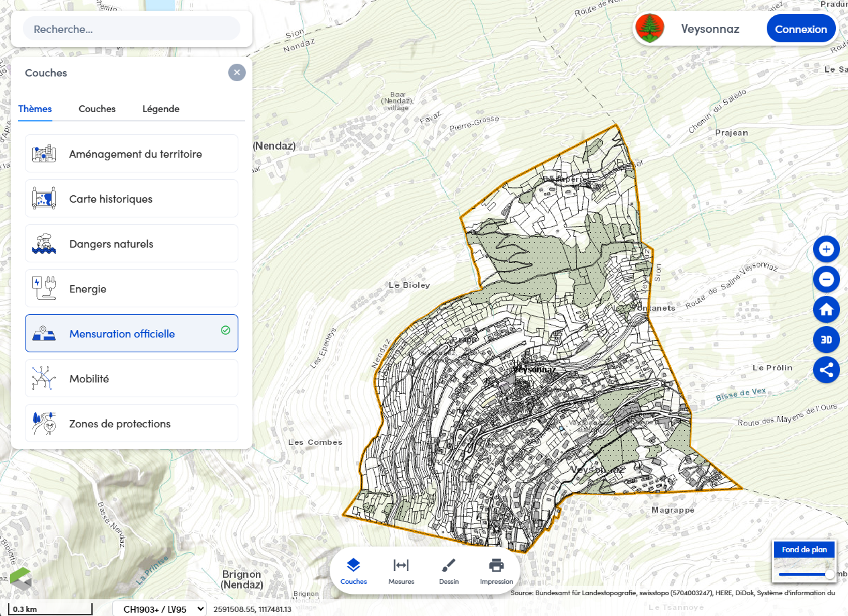Select the Dangers naturels theme
This screenshot has height=616, width=848.
tap(132, 244)
